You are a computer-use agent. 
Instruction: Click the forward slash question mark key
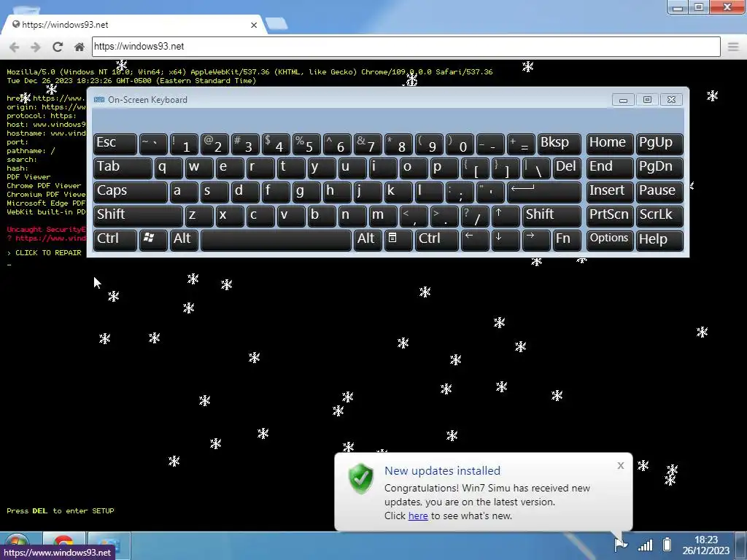474,215
